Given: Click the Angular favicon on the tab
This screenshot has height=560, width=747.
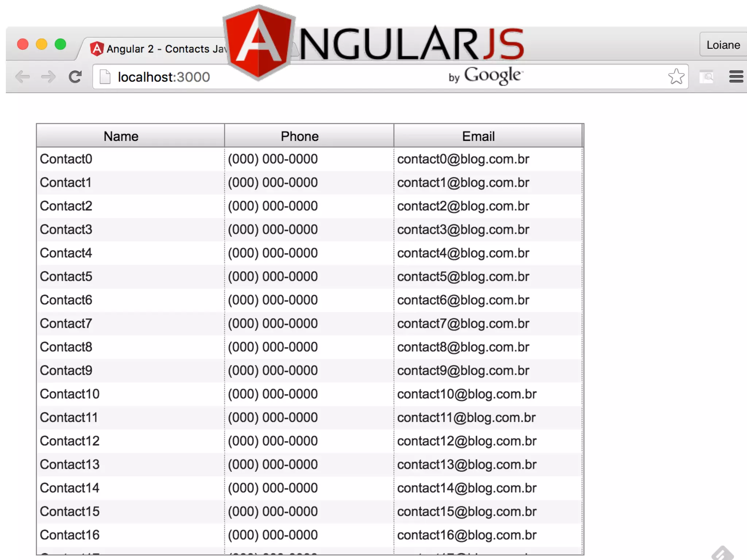Looking at the screenshot, I should 97,49.
